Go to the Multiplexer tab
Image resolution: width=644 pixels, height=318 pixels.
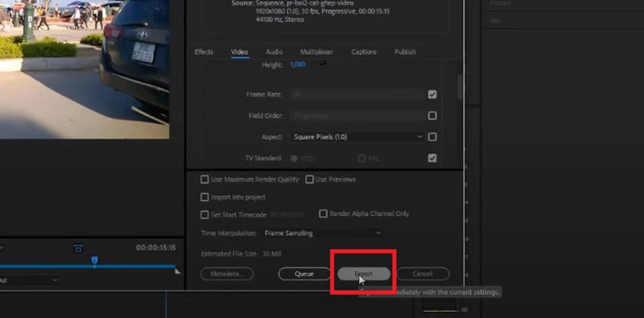[316, 51]
